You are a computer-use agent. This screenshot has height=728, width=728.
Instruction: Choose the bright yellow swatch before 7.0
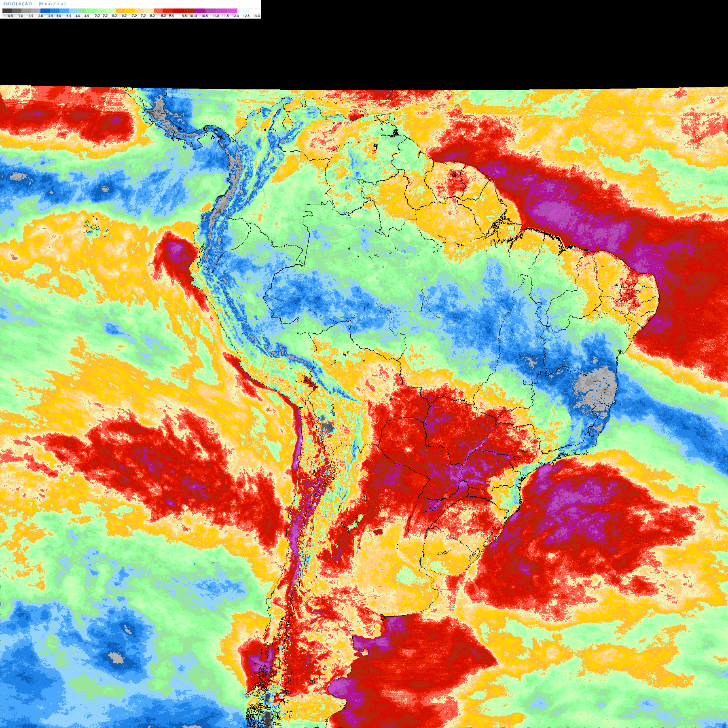130,11
